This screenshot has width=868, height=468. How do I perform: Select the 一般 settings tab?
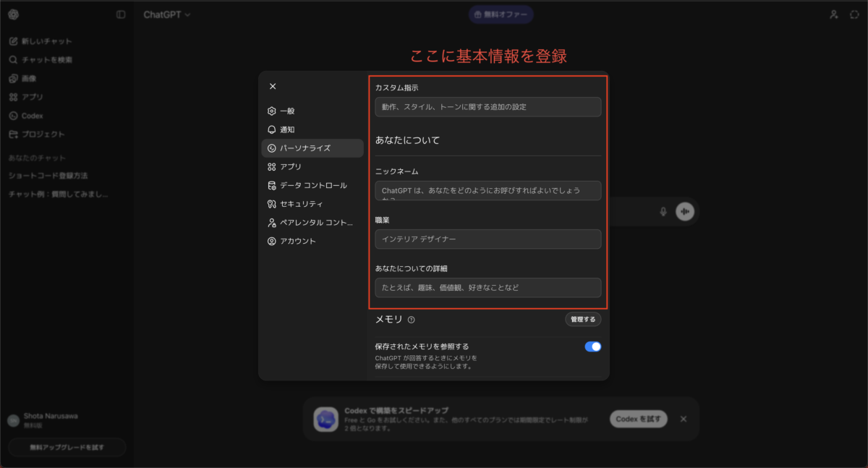tap(287, 111)
